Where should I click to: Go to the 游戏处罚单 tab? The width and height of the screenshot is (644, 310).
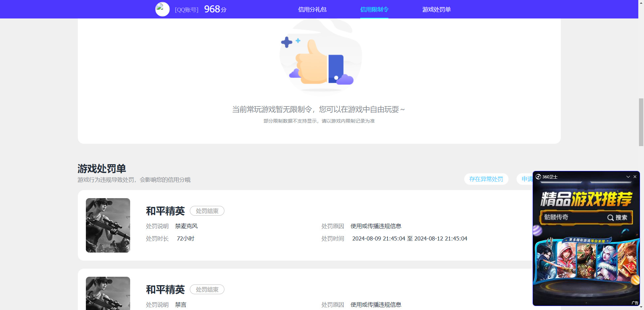436,9
